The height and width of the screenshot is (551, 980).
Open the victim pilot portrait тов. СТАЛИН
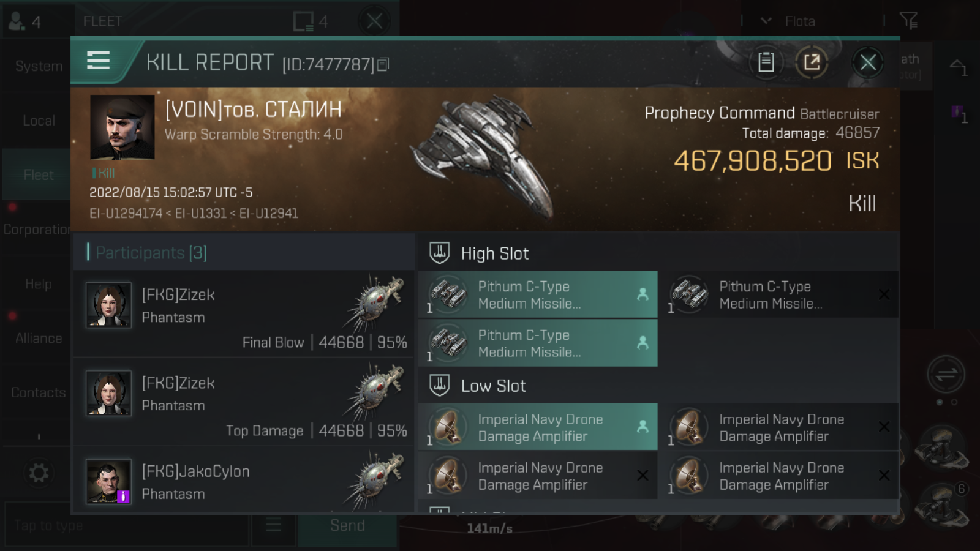pyautogui.click(x=123, y=127)
